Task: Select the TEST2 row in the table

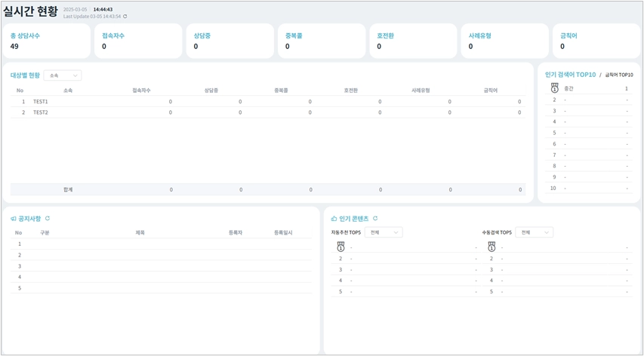Action: point(268,112)
